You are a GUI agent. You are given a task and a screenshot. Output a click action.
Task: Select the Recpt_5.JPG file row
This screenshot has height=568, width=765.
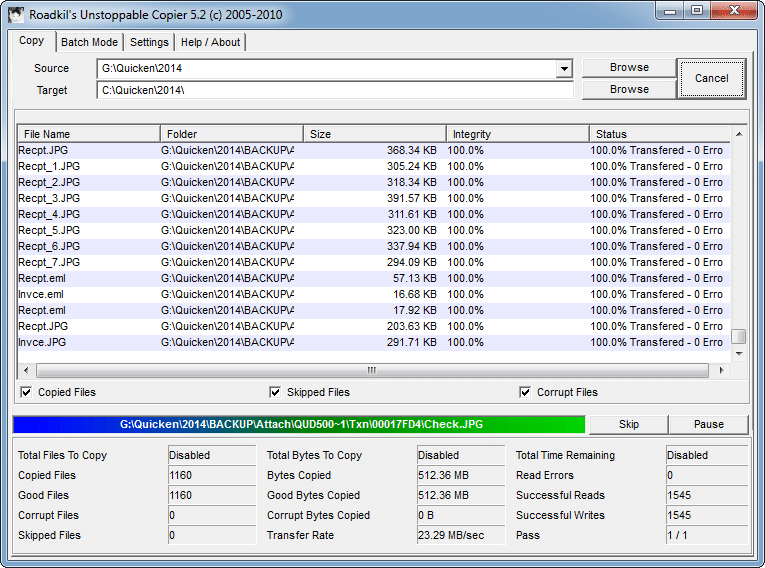(374, 230)
